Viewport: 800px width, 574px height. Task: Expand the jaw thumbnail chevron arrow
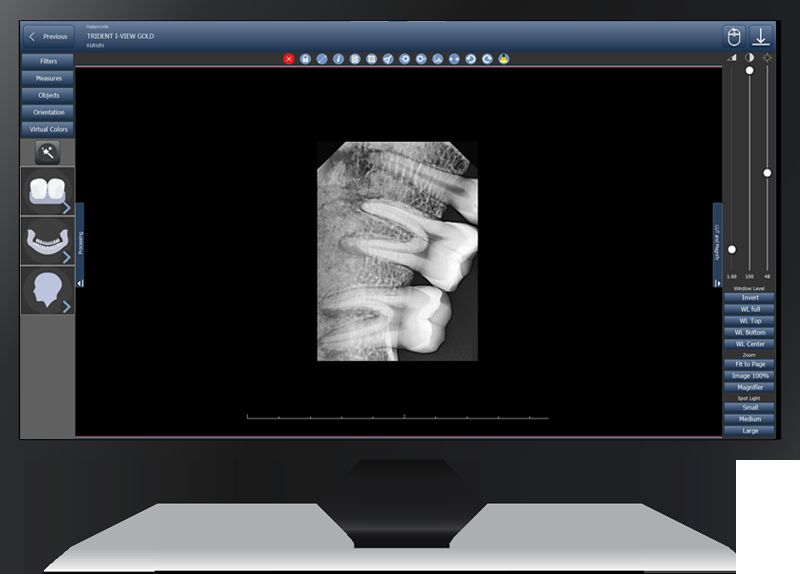coord(66,258)
